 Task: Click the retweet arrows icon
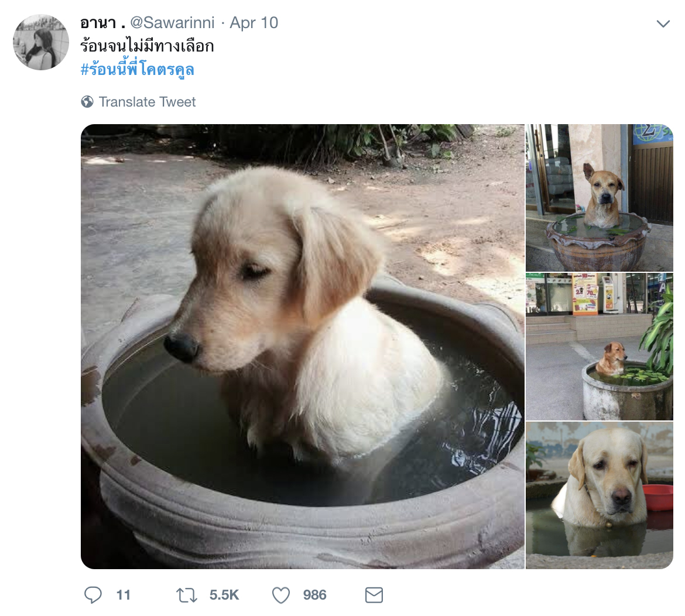pyautogui.click(x=187, y=595)
